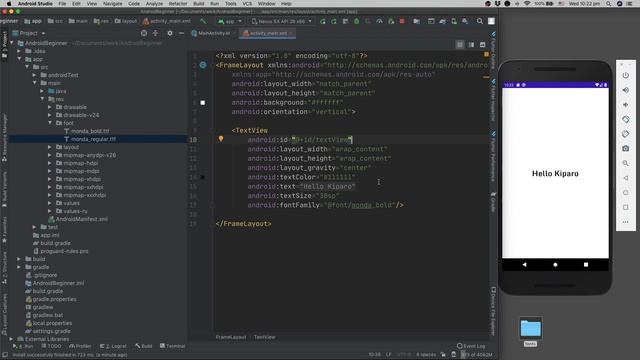Select monda_bold.ttf in project tree
This screenshot has height=360, width=640.
[90, 131]
